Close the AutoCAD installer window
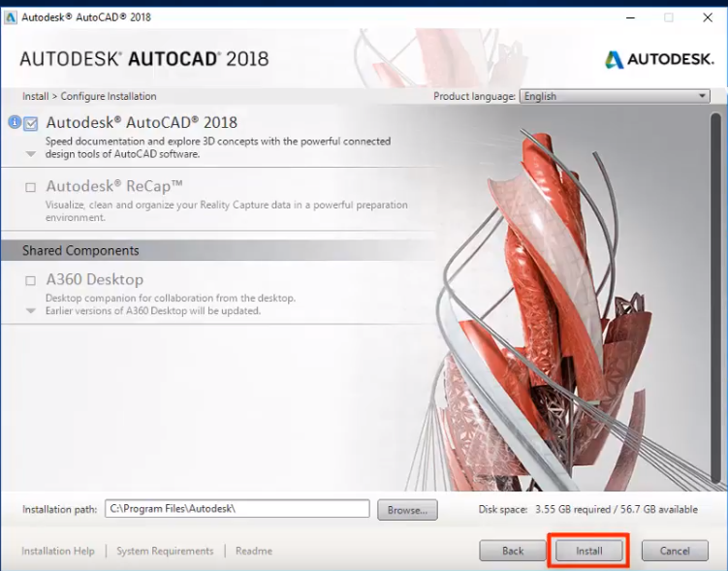Viewport: 728px width, 571px height. click(708, 17)
